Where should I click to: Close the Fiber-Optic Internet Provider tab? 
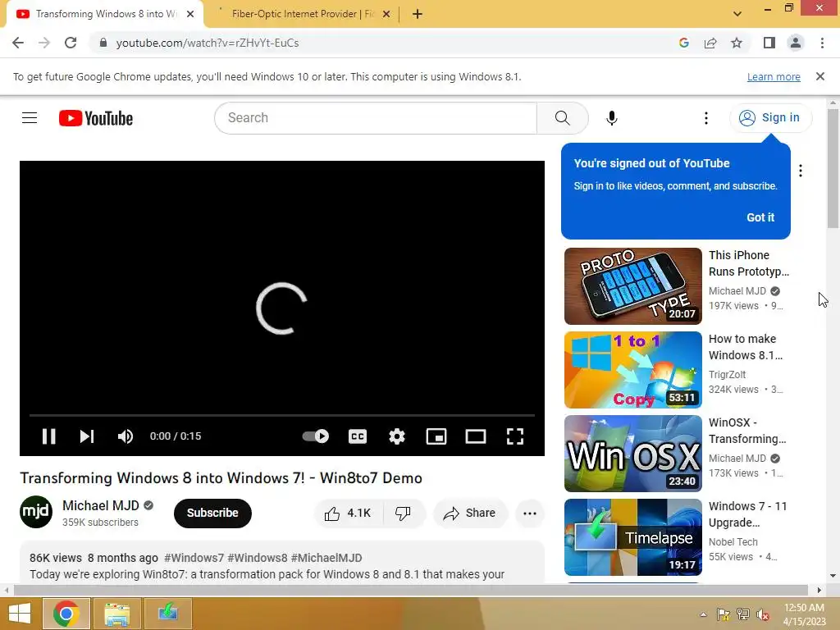coord(386,14)
